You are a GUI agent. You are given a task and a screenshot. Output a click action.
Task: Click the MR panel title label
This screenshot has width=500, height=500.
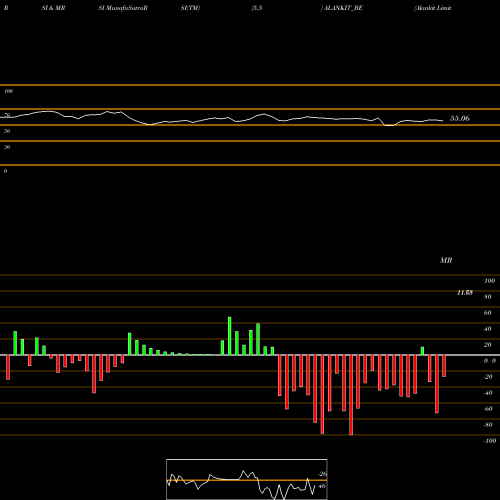point(446,260)
